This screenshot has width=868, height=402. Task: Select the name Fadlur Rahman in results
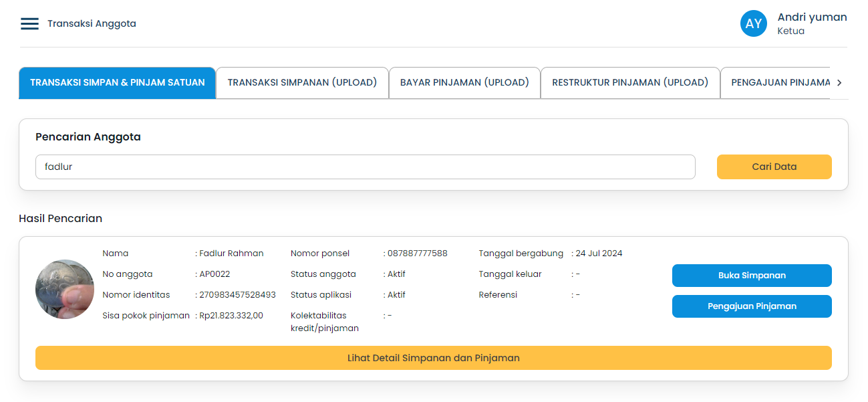tap(231, 253)
